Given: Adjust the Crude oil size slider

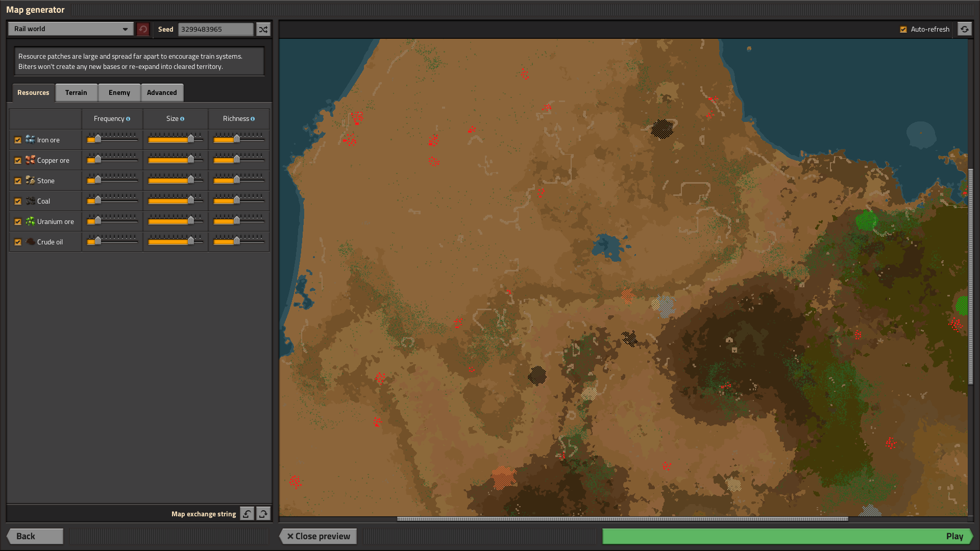Looking at the screenshot, I should tap(176, 241).
